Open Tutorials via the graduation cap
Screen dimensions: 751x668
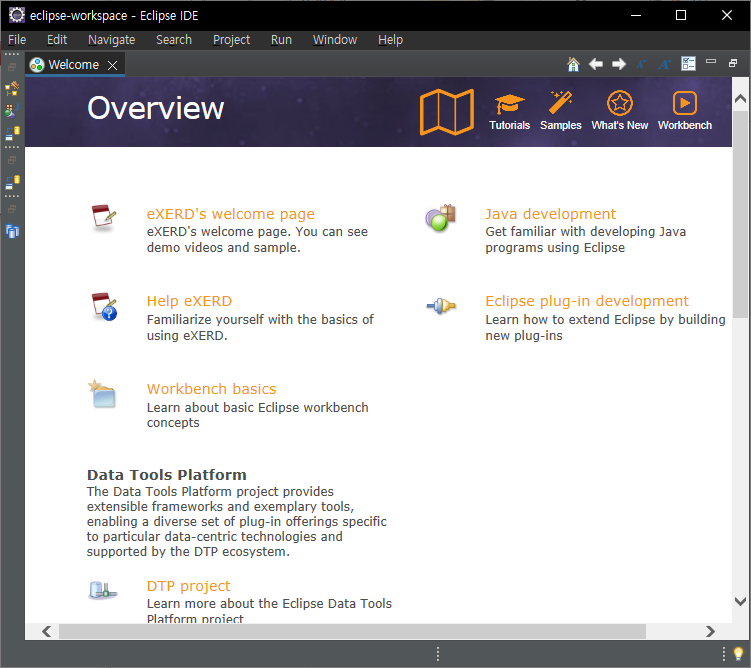[509, 103]
